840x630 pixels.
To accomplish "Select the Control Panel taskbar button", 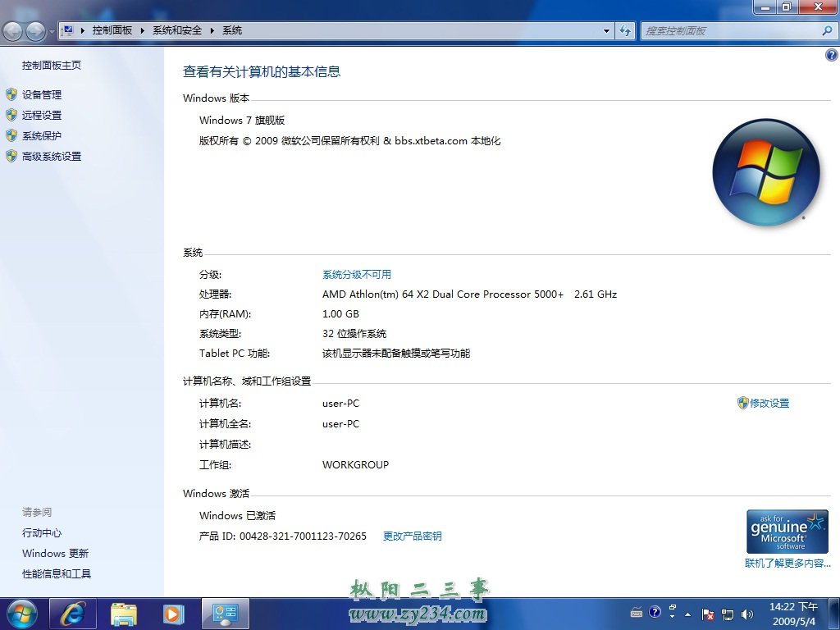I will click(x=225, y=614).
